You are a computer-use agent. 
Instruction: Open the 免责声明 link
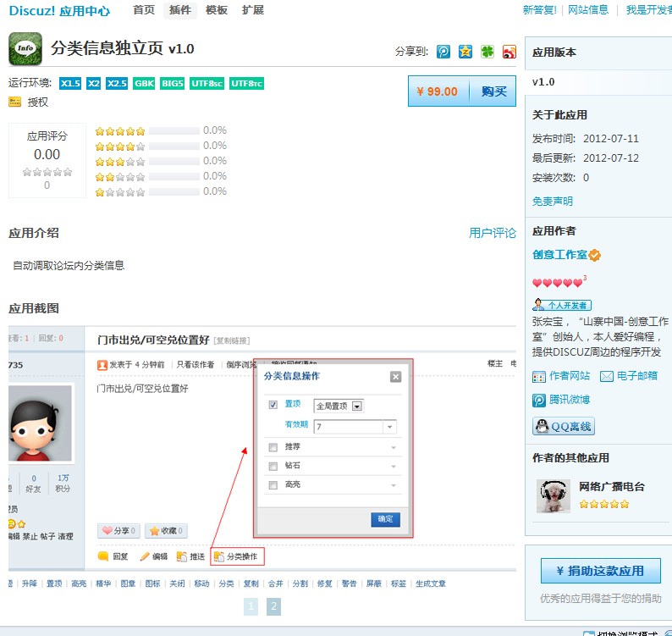[553, 202]
